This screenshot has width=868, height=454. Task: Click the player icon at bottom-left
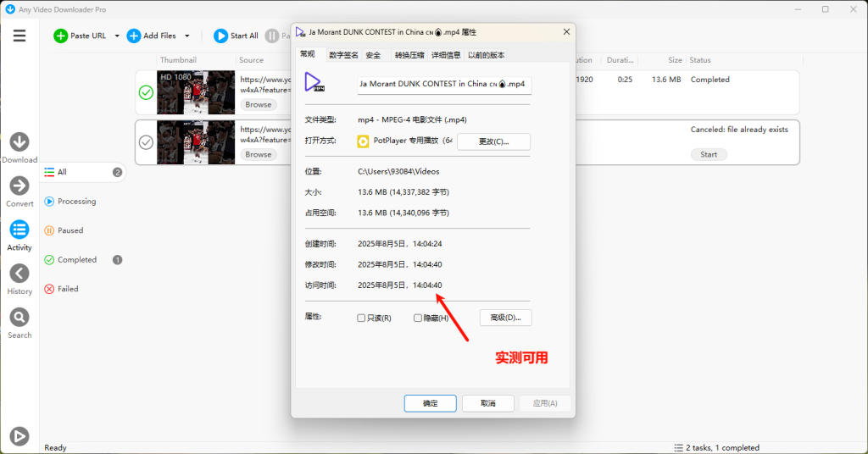19,436
